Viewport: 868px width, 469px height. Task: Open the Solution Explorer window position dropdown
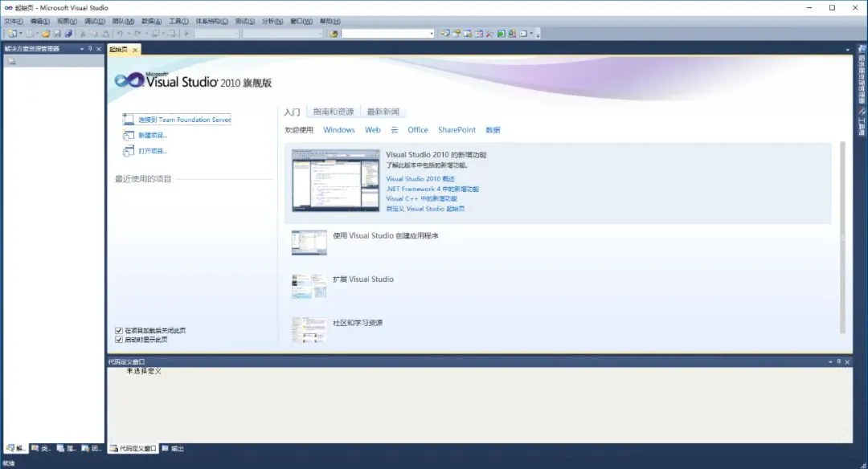point(82,49)
